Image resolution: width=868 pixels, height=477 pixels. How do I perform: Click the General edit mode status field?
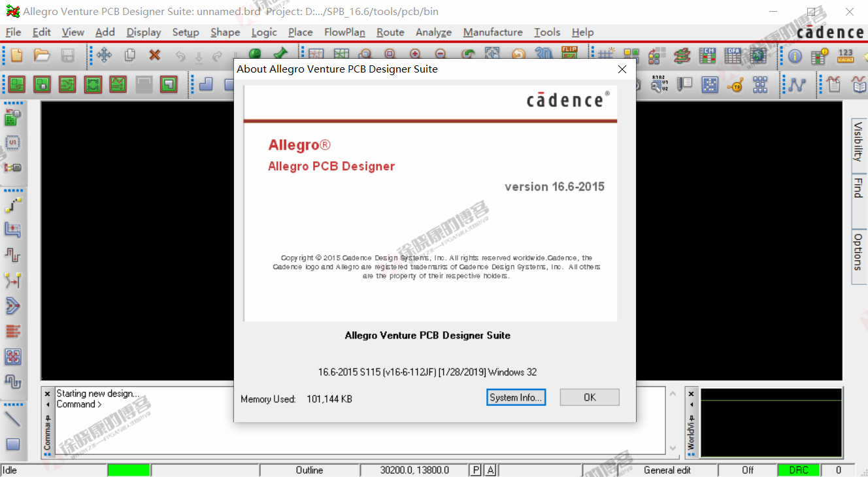point(667,470)
